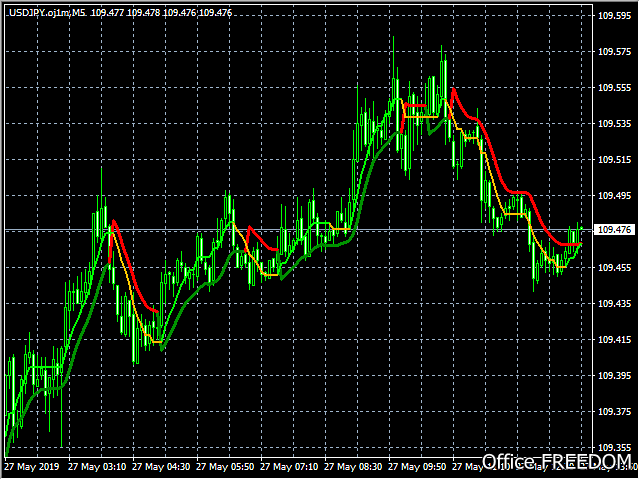The height and width of the screenshot is (480, 640).
Task: Click the 109.435 price axis label
Action: tap(614, 303)
